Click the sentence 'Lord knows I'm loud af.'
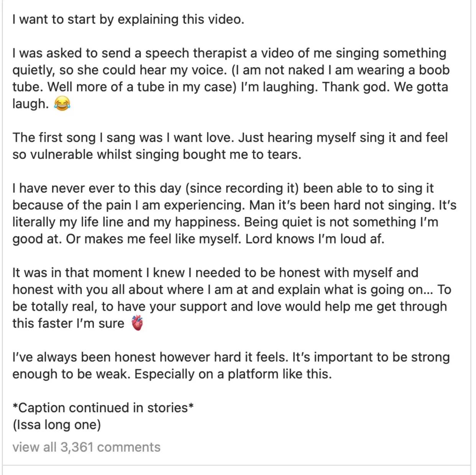 [315, 239]
